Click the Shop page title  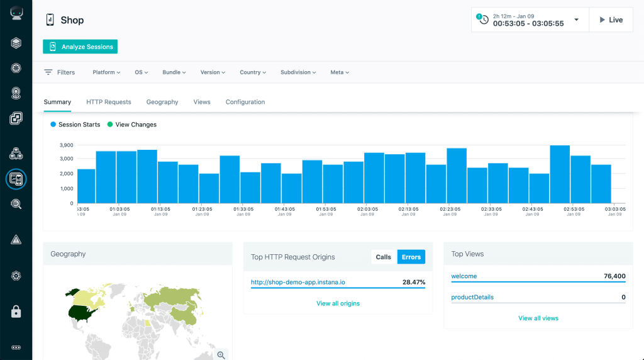coord(72,20)
